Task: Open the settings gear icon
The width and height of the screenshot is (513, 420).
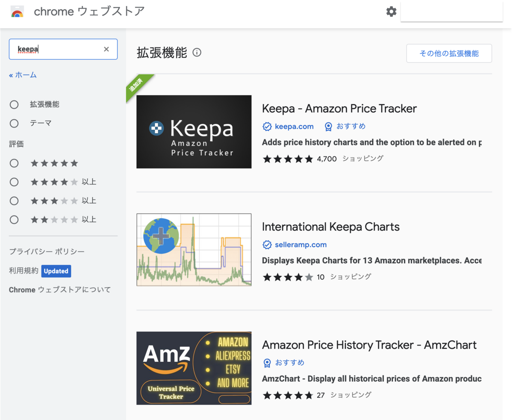Action: [x=391, y=12]
